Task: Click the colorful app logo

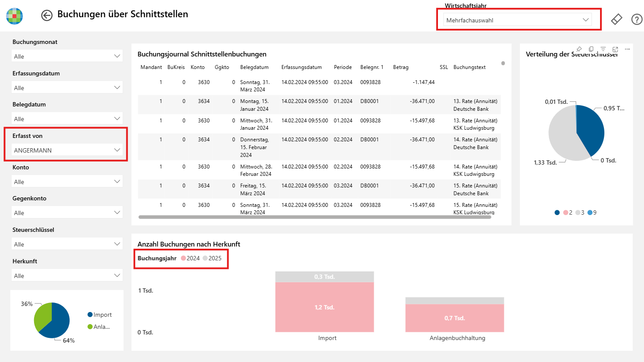Action: pyautogui.click(x=15, y=16)
